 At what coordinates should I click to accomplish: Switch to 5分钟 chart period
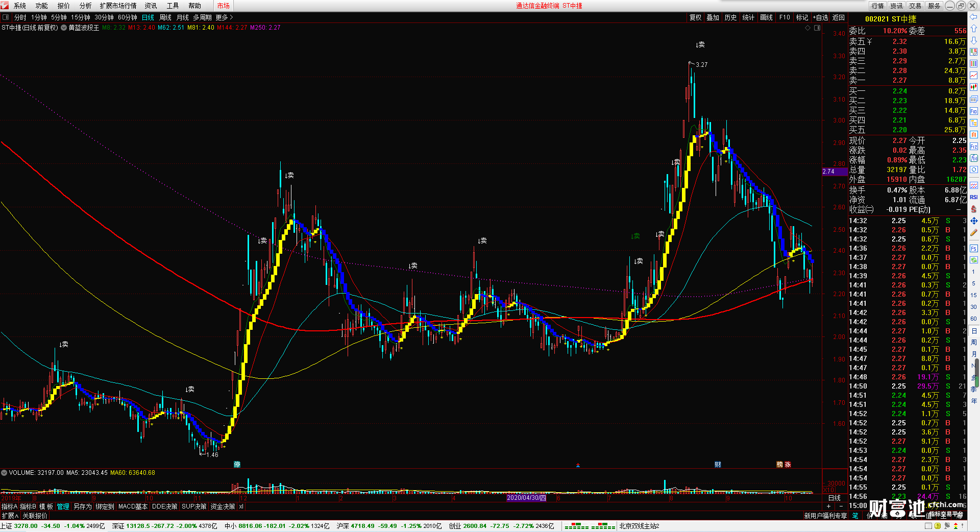tap(59, 17)
